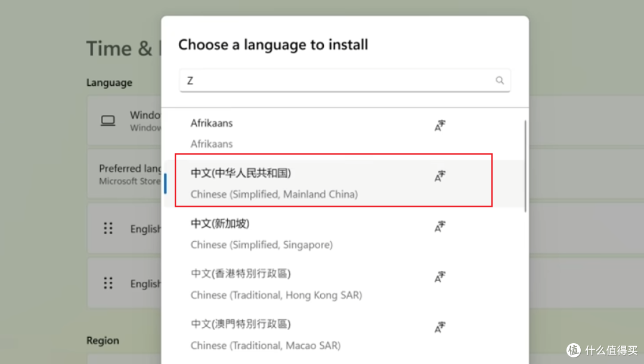Select Chinese (Traditional, Hong Kong SAR) entry
The image size is (644, 364).
[344, 284]
